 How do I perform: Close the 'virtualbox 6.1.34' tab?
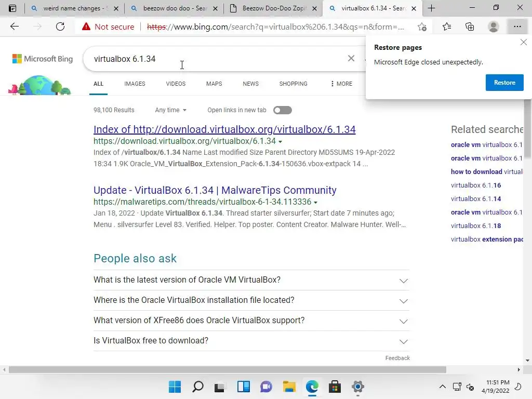[x=414, y=8]
